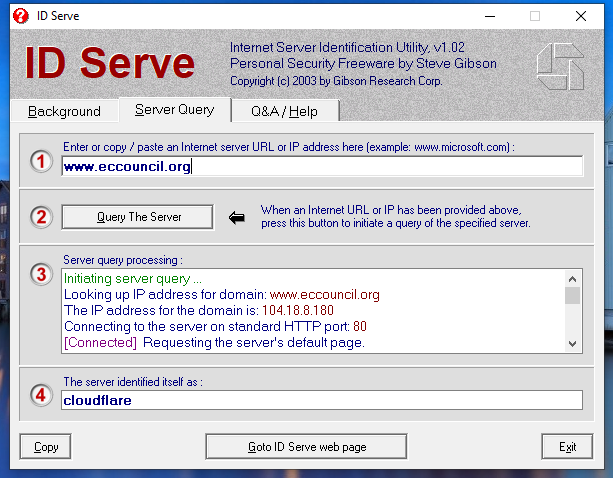This screenshot has width=613, height=478.
Task: Click the Exit button
Action: coord(567,447)
